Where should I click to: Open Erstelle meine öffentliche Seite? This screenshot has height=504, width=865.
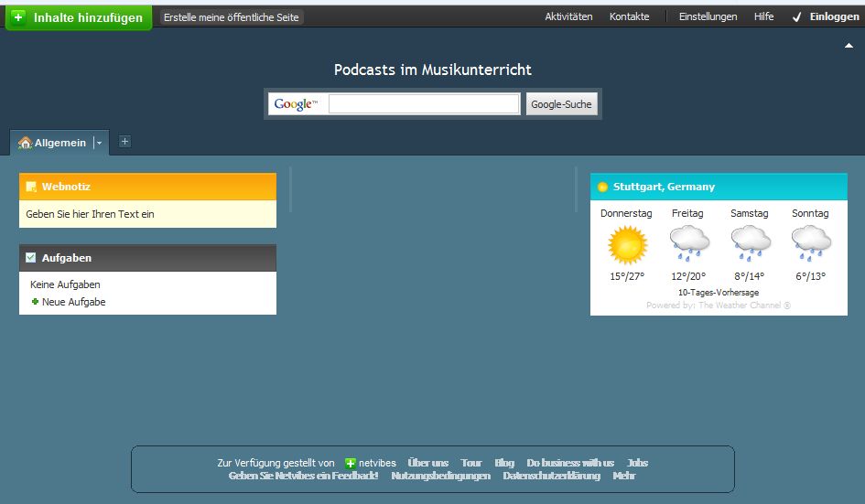232,17
